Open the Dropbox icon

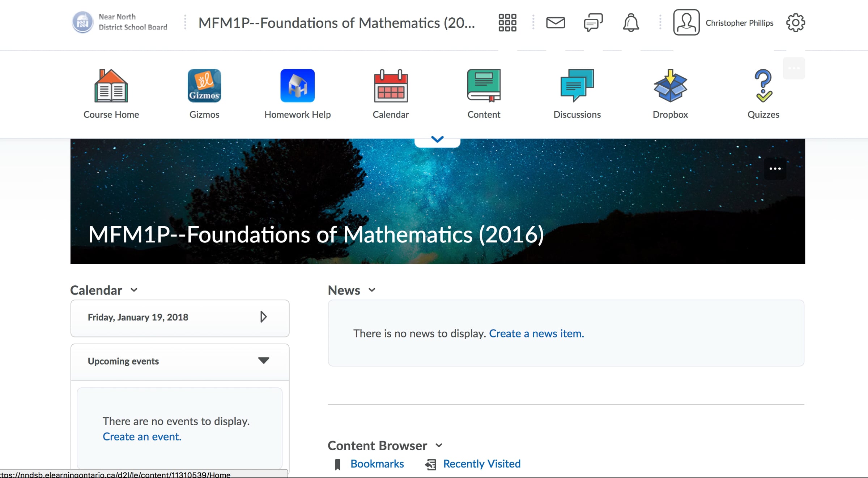670,86
